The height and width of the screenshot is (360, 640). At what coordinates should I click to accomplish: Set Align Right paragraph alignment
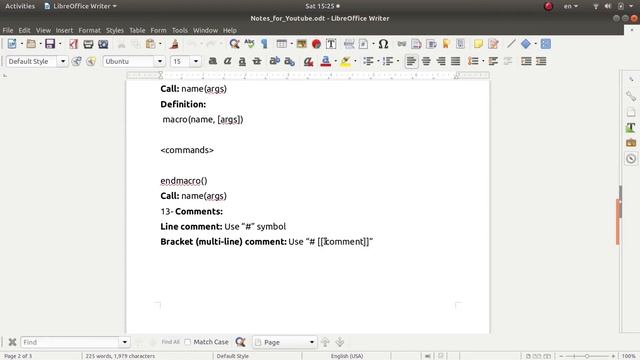(441, 61)
